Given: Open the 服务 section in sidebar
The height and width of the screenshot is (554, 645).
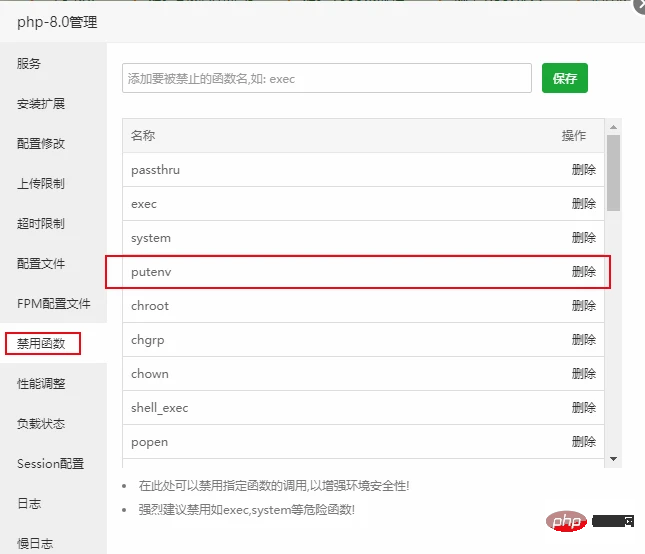Looking at the screenshot, I should click(x=29, y=63).
